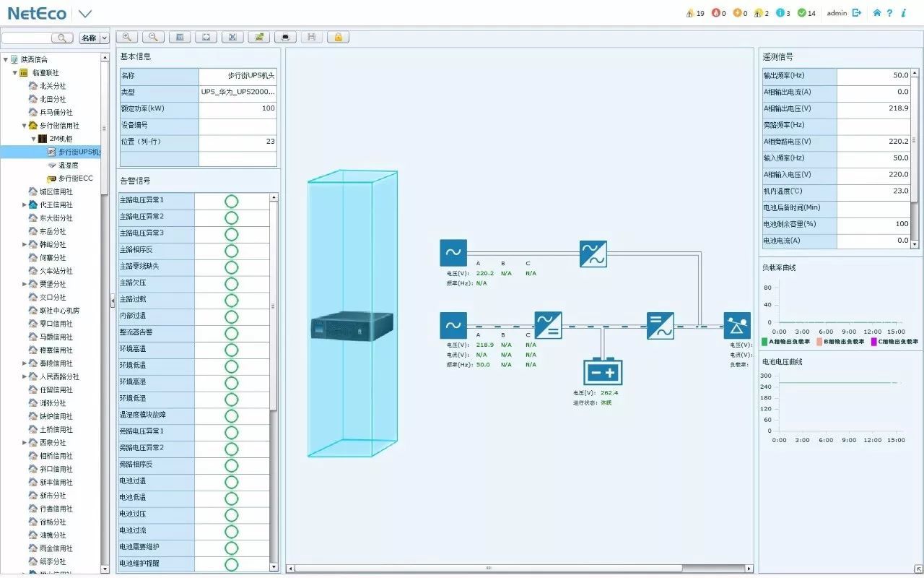Click the 主路电压异常1 alarm status indicator
Screen dimensions: 924x578
[231, 201]
